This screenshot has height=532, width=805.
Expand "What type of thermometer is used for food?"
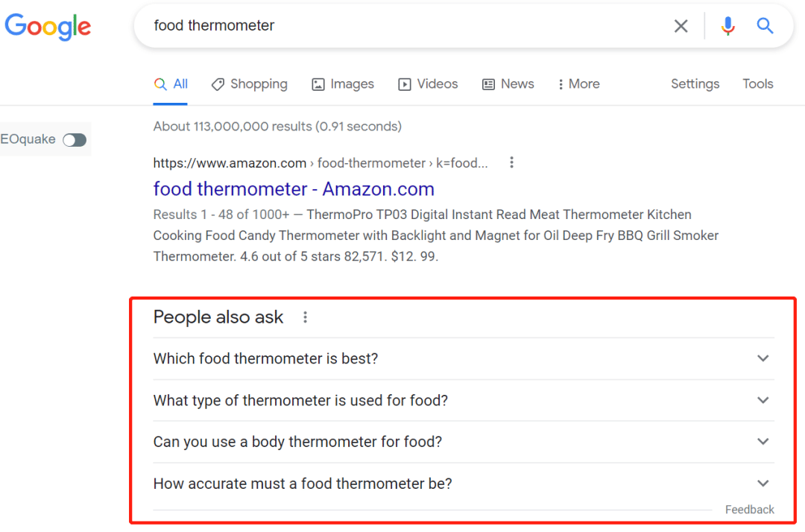[763, 400]
